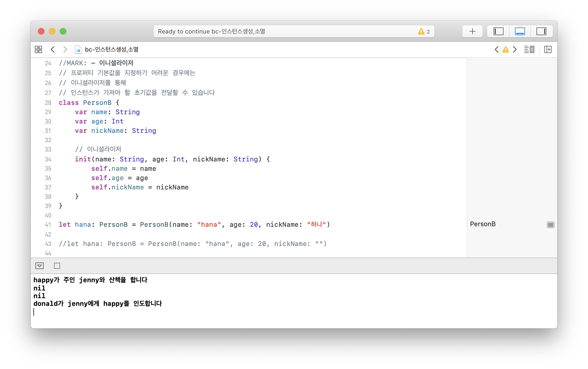Open editor options lines menu
Image resolution: width=588 pixels, height=369 pixels.
[529, 49]
